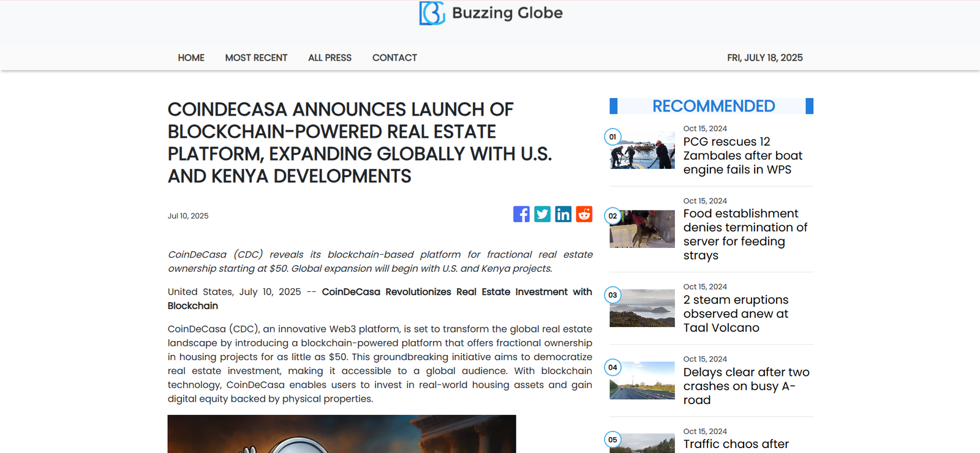Click the Buzzing Globe logo icon

coord(432,13)
